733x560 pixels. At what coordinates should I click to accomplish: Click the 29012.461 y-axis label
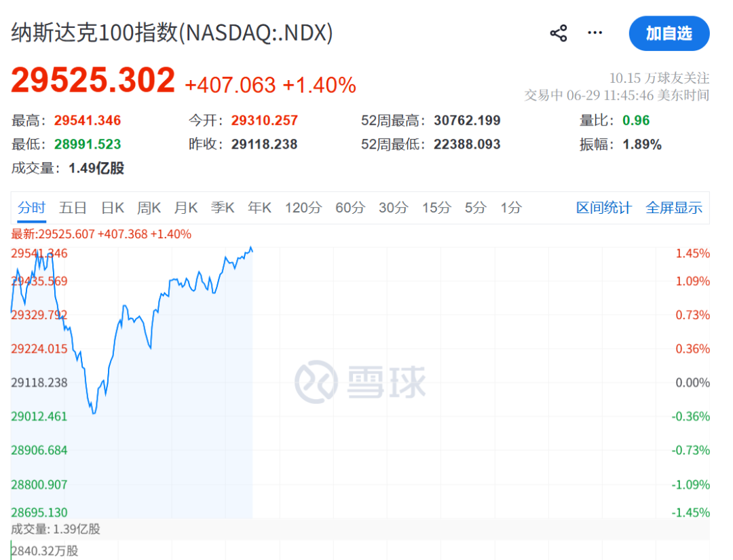coord(39,416)
